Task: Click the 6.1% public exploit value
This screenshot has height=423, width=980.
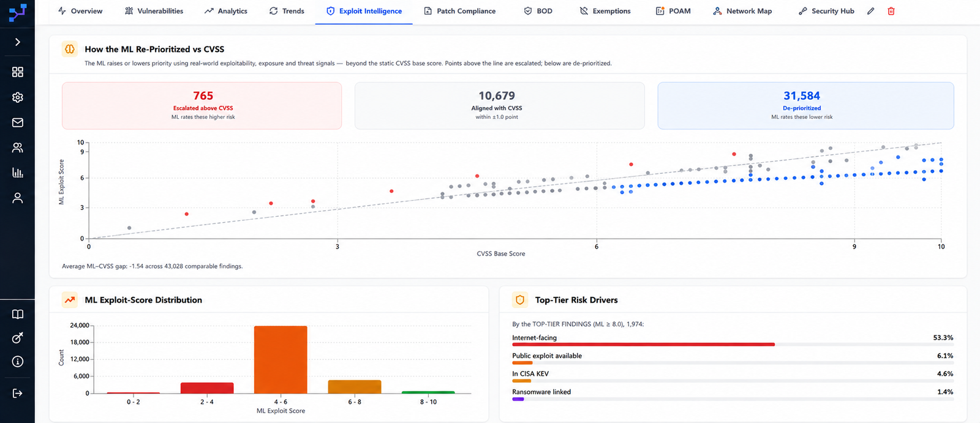Action: (x=945, y=356)
